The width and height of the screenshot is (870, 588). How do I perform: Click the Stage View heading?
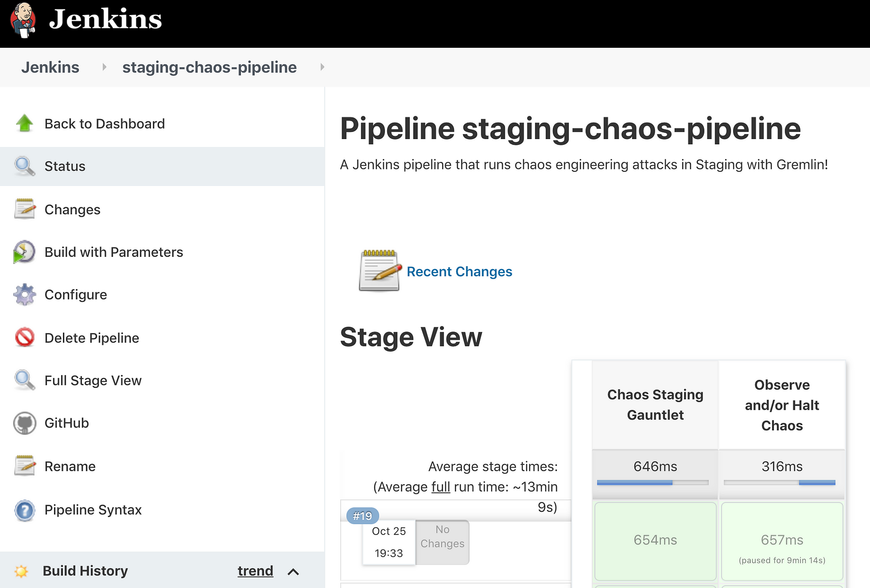pos(411,337)
